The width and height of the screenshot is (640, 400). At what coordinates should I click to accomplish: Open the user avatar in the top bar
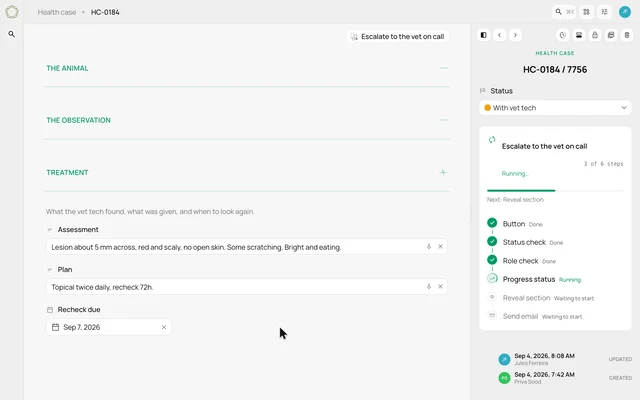tap(625, 12)
